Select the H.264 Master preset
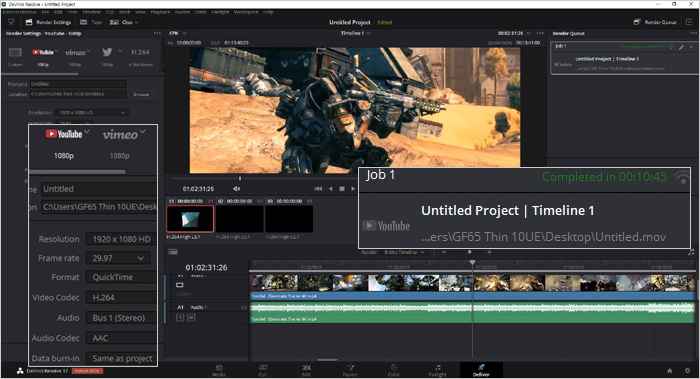Image resolution: width=700 pixels, height=379 pixels. tap(140, 52)
